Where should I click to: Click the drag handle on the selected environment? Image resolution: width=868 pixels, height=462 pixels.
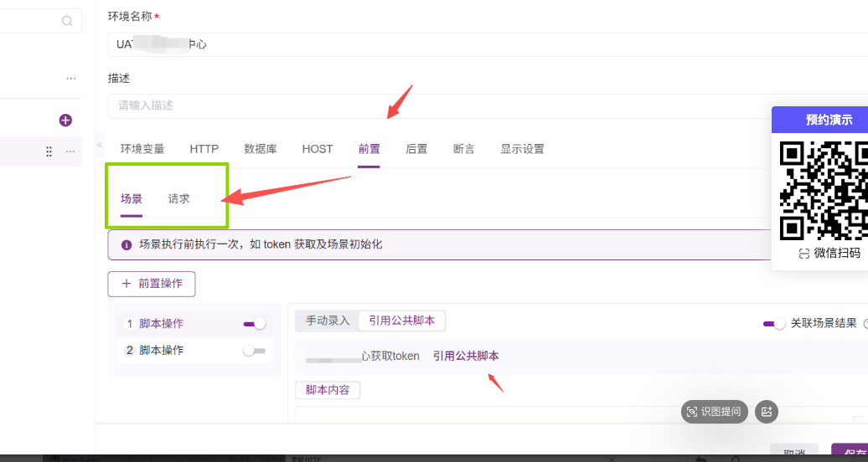point(49,151)
